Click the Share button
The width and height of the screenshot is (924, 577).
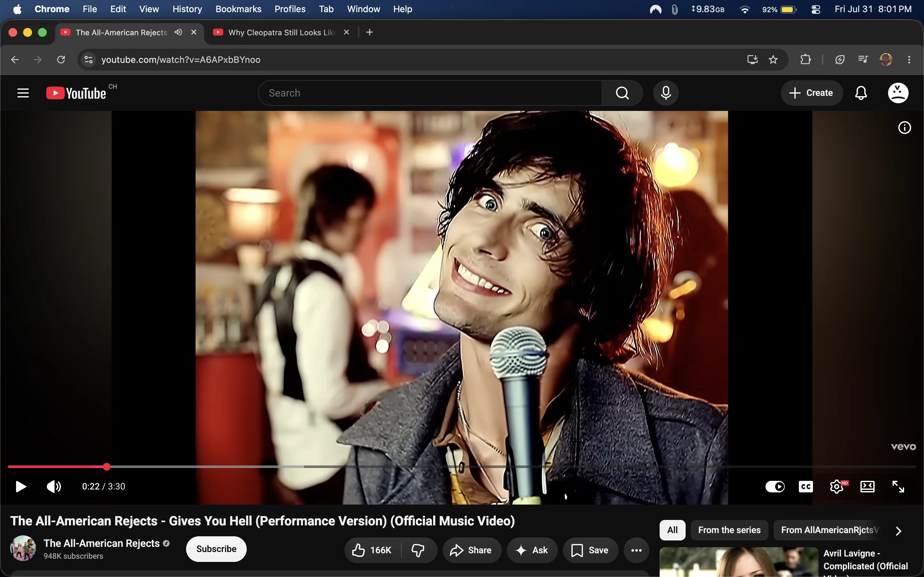(471, 550)
